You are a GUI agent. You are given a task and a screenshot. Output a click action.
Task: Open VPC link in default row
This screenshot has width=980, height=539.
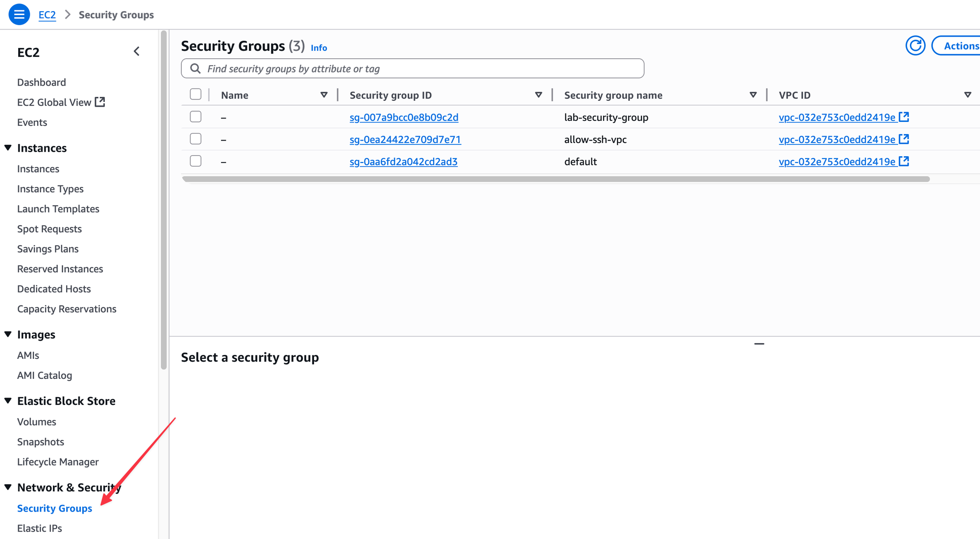coord(837,162)
